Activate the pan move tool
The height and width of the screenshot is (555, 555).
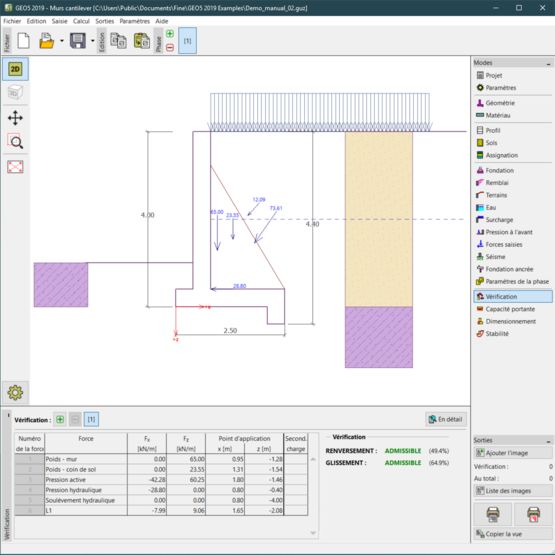point(15,118)
